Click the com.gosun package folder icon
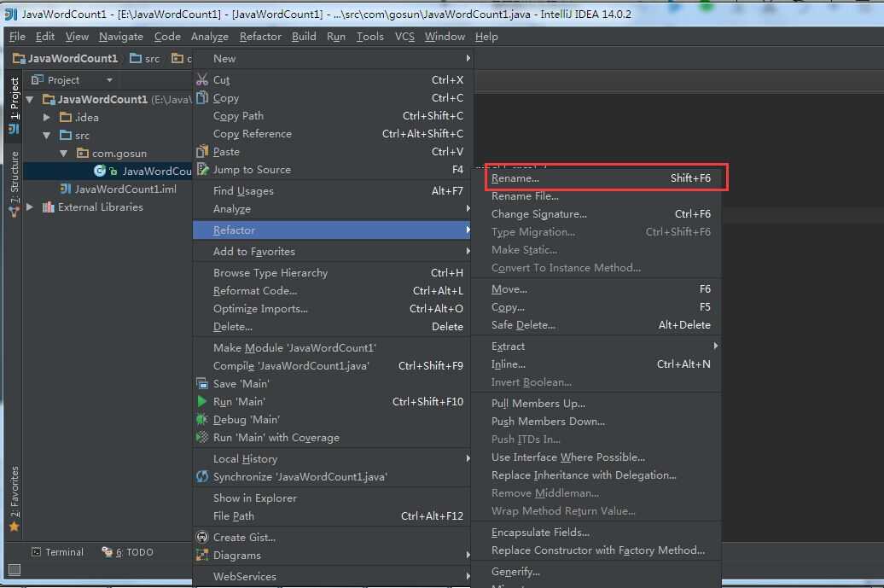Viewport: 884px width, 588px height. 82,153
